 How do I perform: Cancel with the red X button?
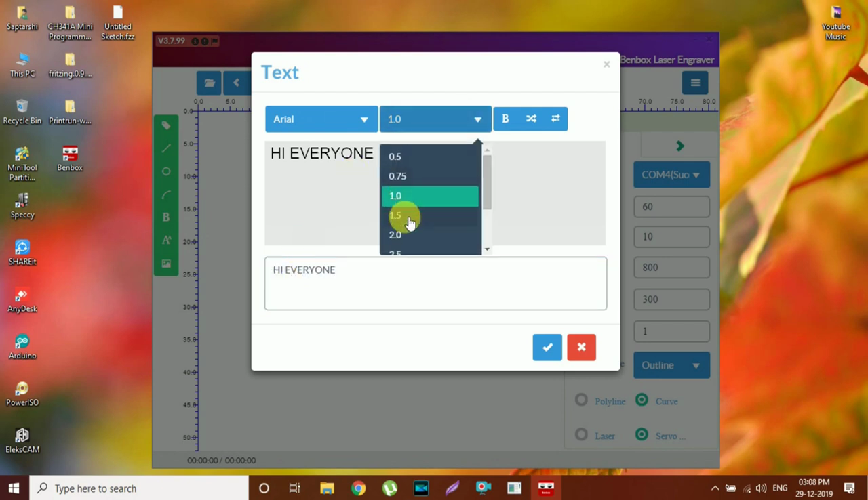(x=581, y=347)
